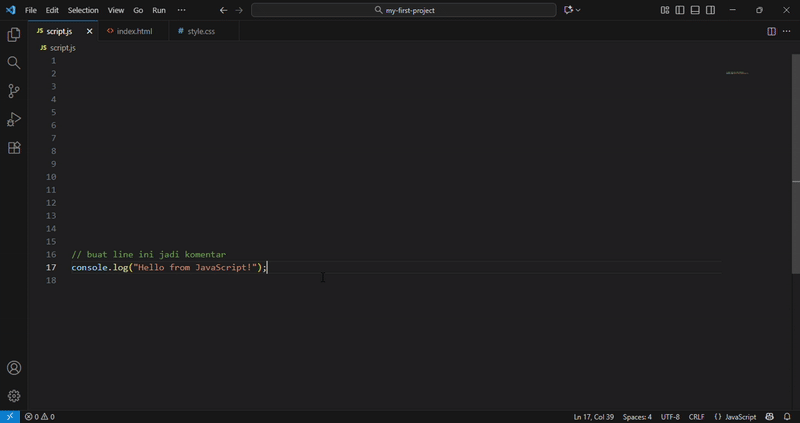
Task: Click the Accounts icon in activity bar
Action: 14,368
